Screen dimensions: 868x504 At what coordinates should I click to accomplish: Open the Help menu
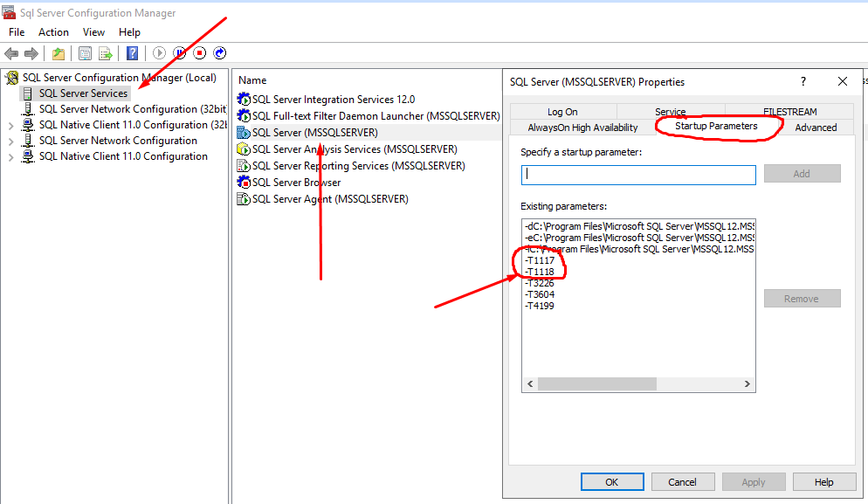click(x=129, y=32)
